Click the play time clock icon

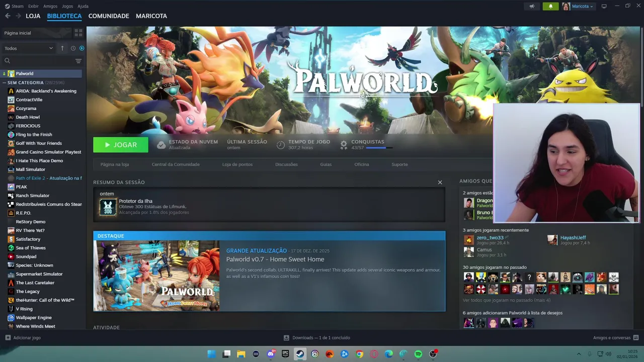[x=281, y=145]
